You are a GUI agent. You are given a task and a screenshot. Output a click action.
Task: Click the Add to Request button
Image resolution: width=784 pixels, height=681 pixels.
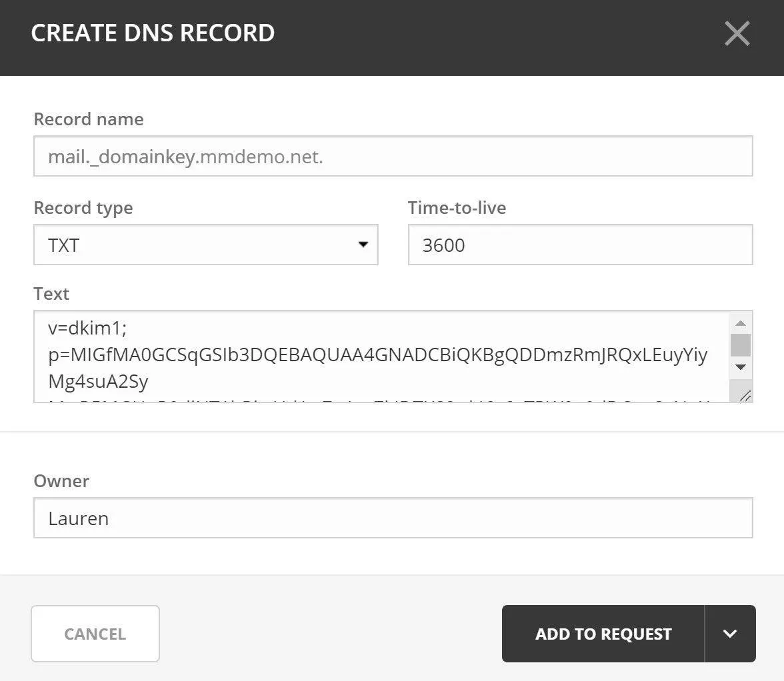tap(603, 634)
